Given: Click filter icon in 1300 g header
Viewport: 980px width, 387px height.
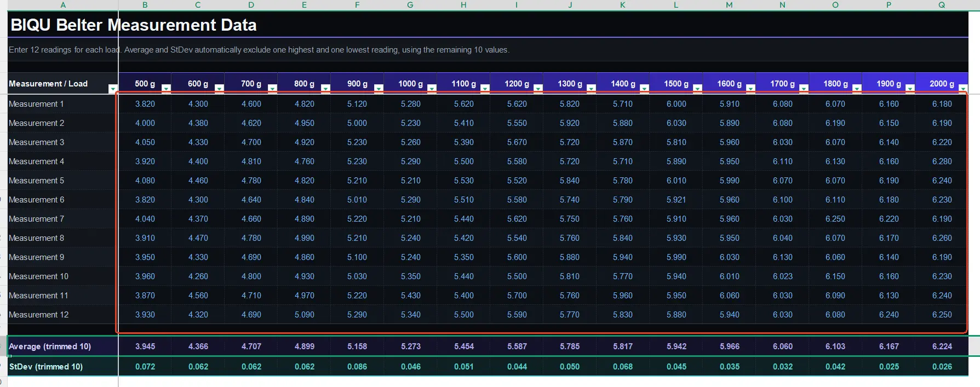Looking at the screenshot, I should point(591,88).
